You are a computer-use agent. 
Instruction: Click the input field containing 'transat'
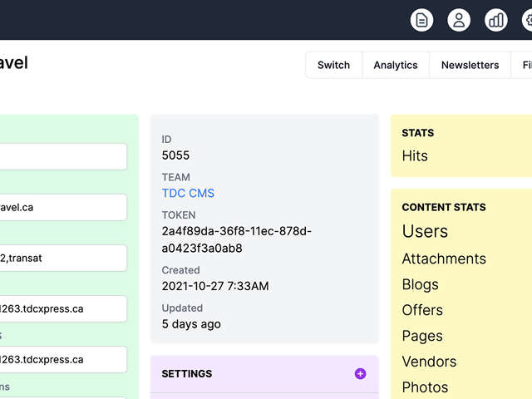pyautogui.click(x=62, y=258)
